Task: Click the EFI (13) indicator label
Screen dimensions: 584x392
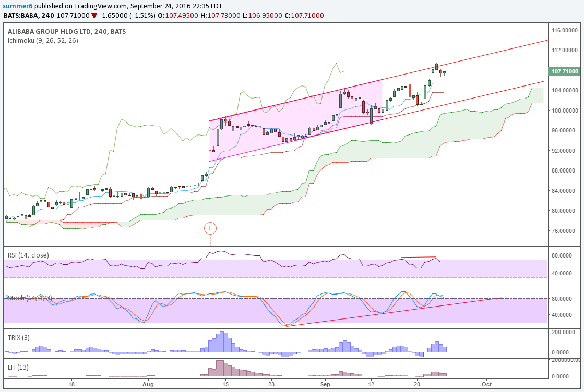Action: (x=18, y=367)
